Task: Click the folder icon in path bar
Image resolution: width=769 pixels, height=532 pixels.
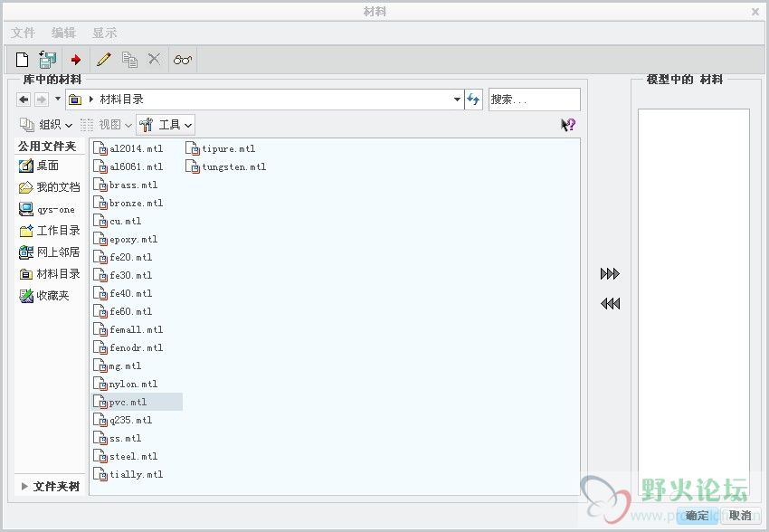Action: (x=75, y=100)
